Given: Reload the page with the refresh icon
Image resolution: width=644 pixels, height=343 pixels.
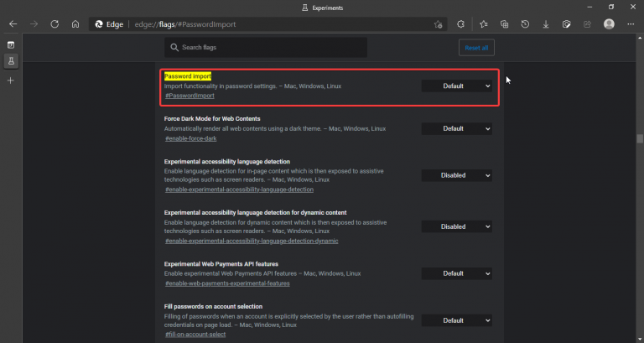Looking at the screenshot, I should click(55, 24).
